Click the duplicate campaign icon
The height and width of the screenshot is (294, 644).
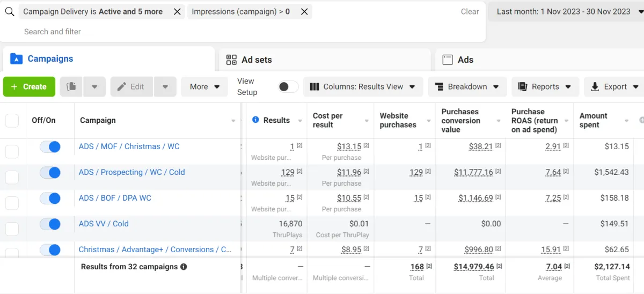click(x=71, y=86)
